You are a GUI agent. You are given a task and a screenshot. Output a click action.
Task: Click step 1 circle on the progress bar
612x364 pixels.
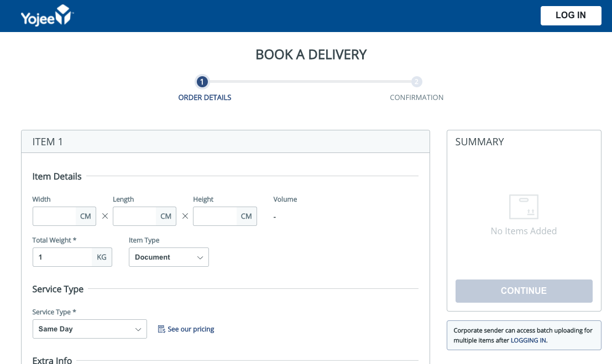click(202, 81)
